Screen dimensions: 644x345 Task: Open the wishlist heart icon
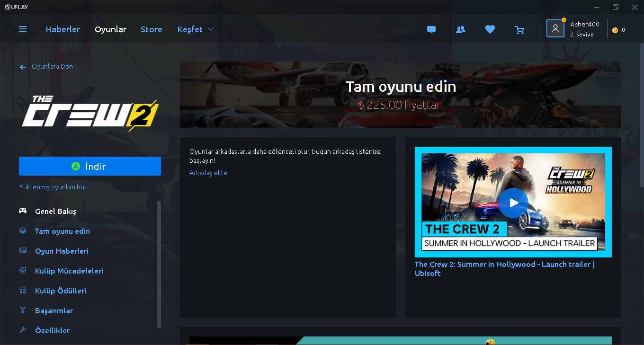click(x=490, y=29)
